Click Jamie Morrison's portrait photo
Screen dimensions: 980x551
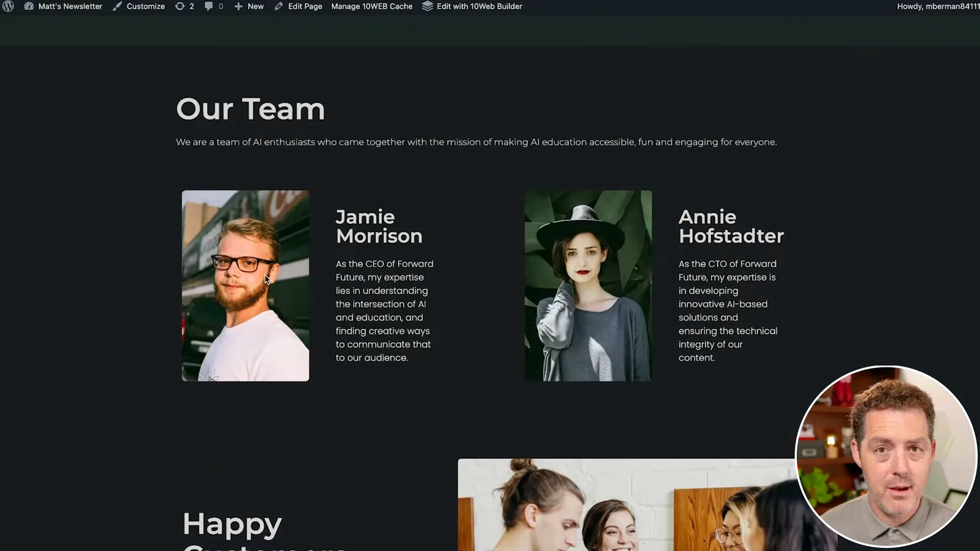point(246,286)
